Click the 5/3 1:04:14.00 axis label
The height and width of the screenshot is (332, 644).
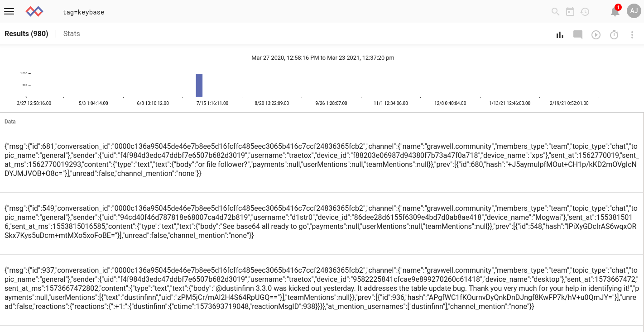93,104
